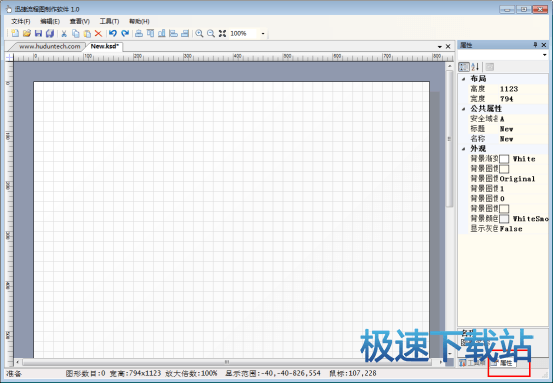Image resolution: width=554 pixels, height=383 pixels.
Task: Click the horizontal scrollbar thumb of the canvas
Action: [227, 362]
